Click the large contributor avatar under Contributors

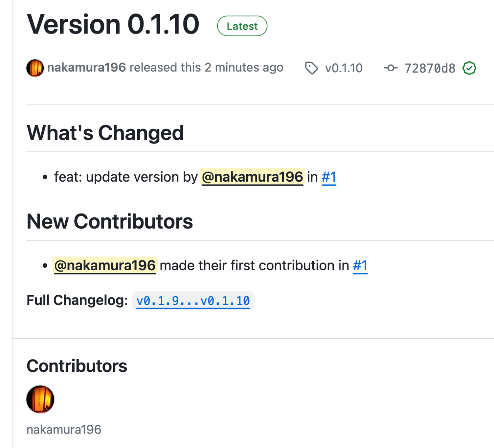click(x=41, y=399)
